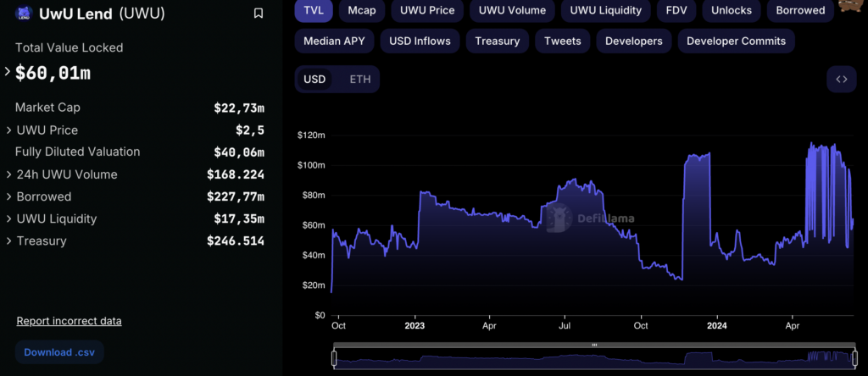This screenshot has height=376, width=868.
Task: Click the $17,35m liquidity value
Action: point(239,218)
